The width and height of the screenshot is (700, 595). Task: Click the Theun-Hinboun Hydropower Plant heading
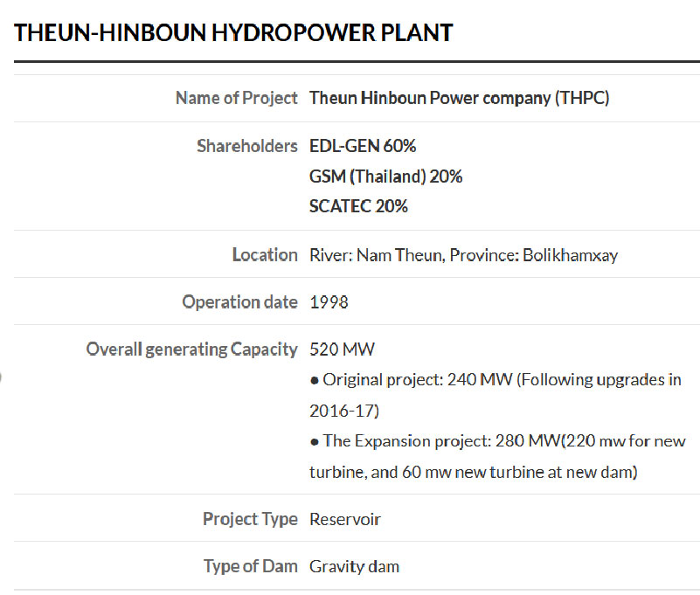coord(234,33)
